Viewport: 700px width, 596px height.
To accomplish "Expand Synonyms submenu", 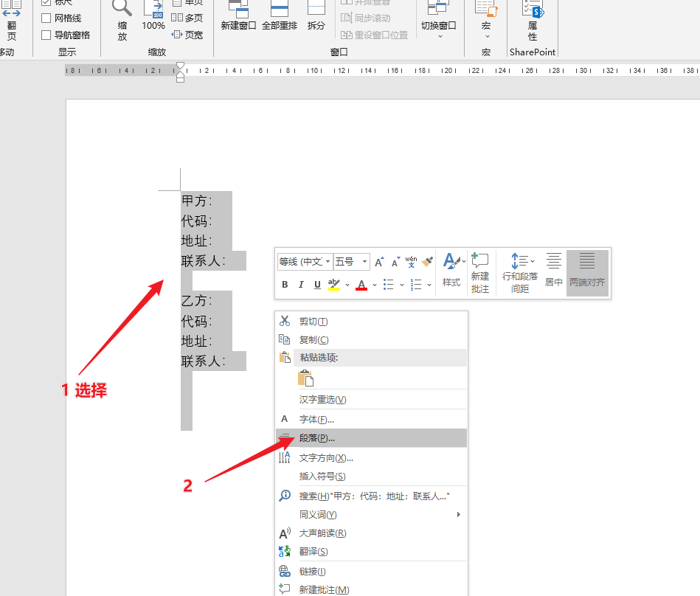I will pyautogui.click(x=372, y=515).
